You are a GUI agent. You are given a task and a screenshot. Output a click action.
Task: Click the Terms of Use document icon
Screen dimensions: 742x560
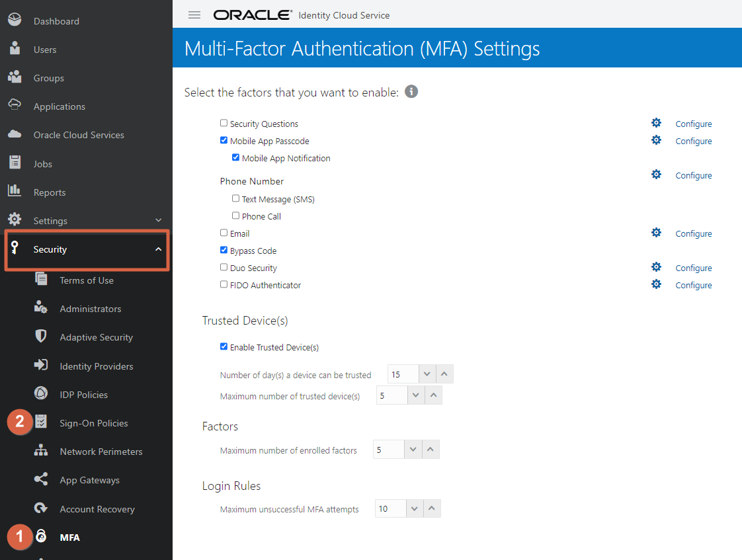click(x=41, y=278)
